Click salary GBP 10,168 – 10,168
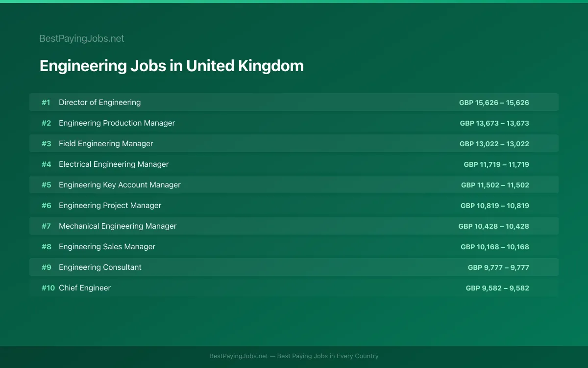 click(495, 247)
